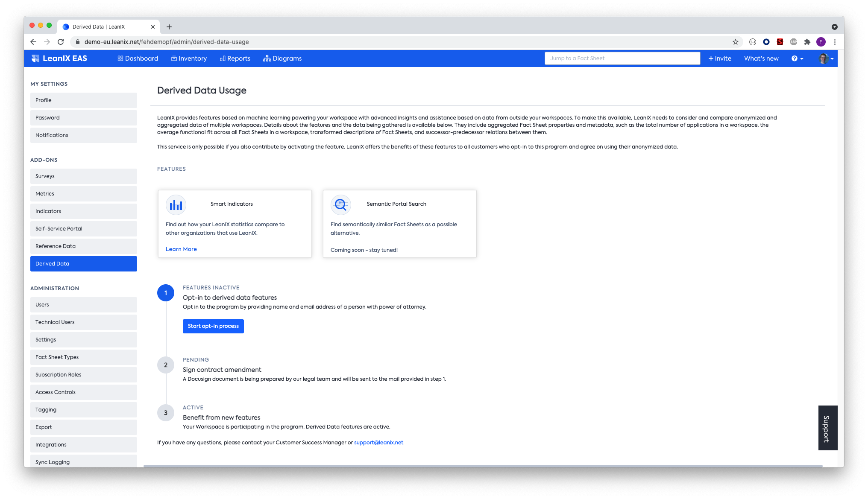868x499 pixels.
Task: Open Integrations page
Action: tap(84, 445)
